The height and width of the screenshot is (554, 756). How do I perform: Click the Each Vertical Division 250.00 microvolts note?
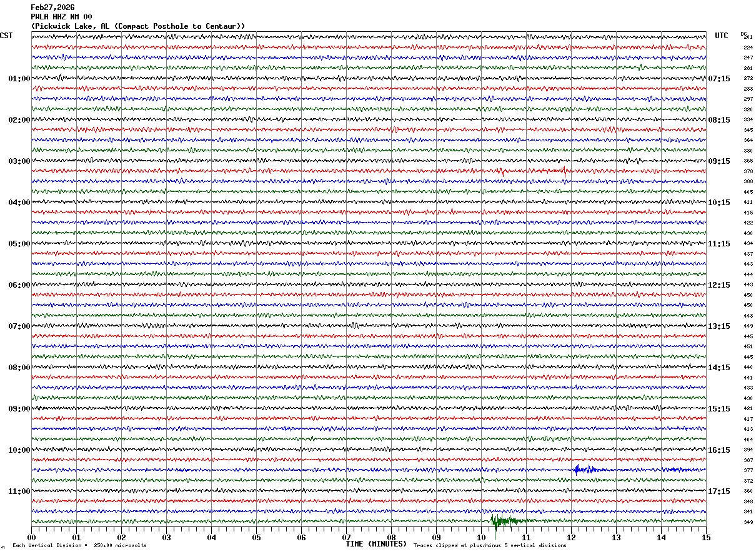coord(80,546)
